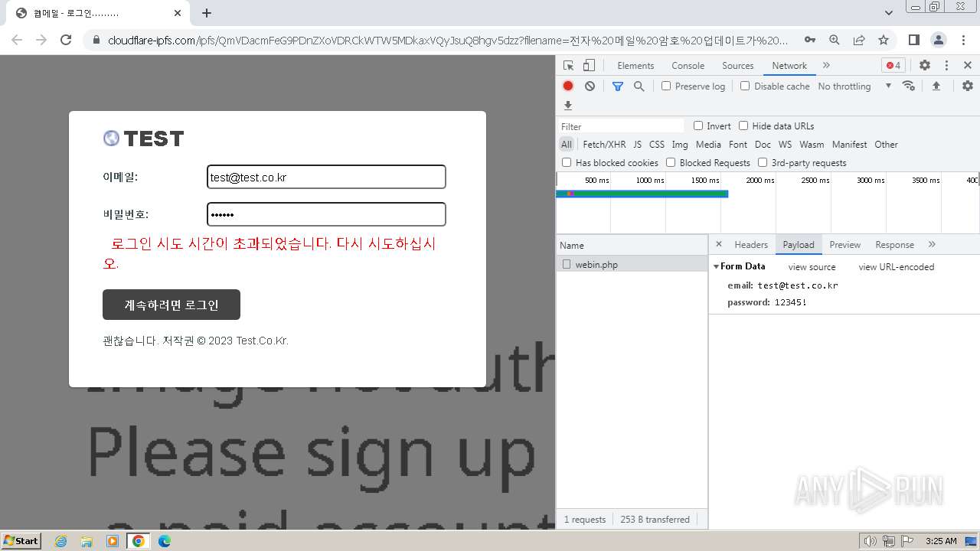
Task: Click the share page icon
Action: tap(859, 40)
